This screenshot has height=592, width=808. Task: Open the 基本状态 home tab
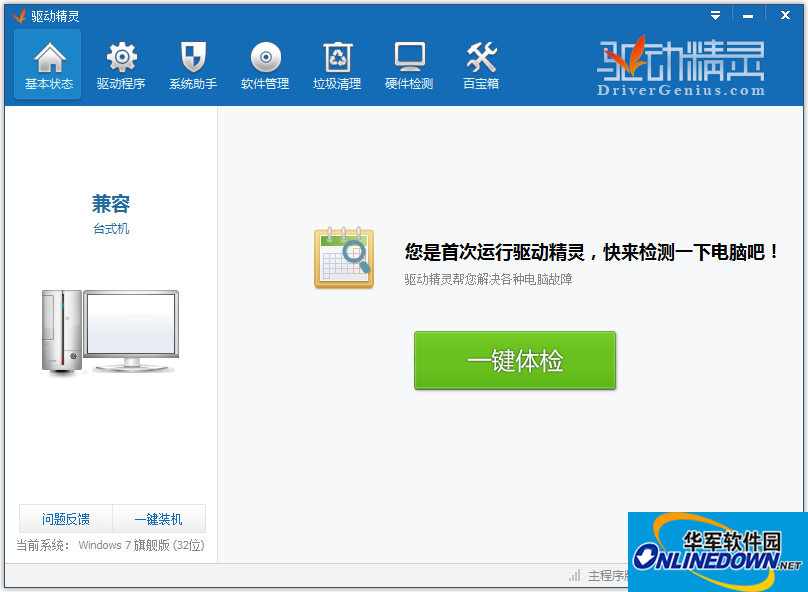coord(47,64)
